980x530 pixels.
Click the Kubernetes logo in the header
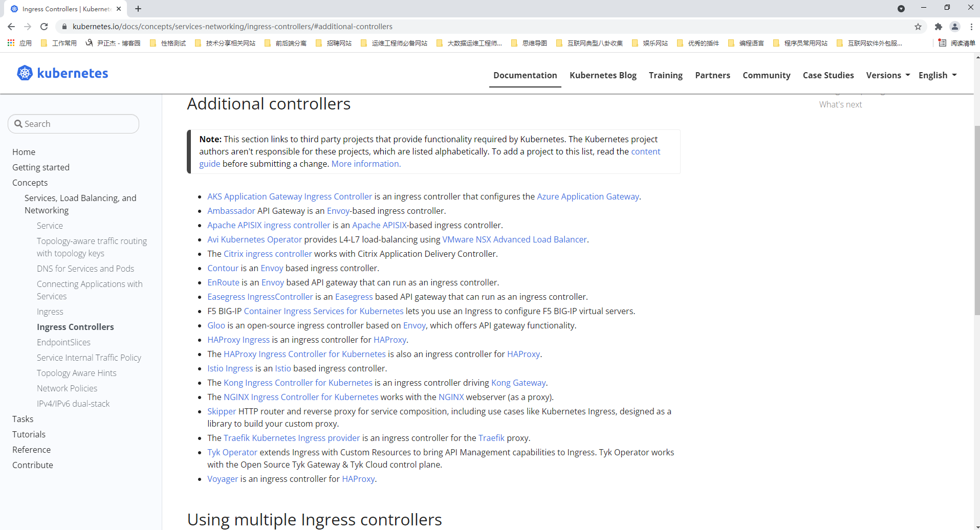[62, 73]
